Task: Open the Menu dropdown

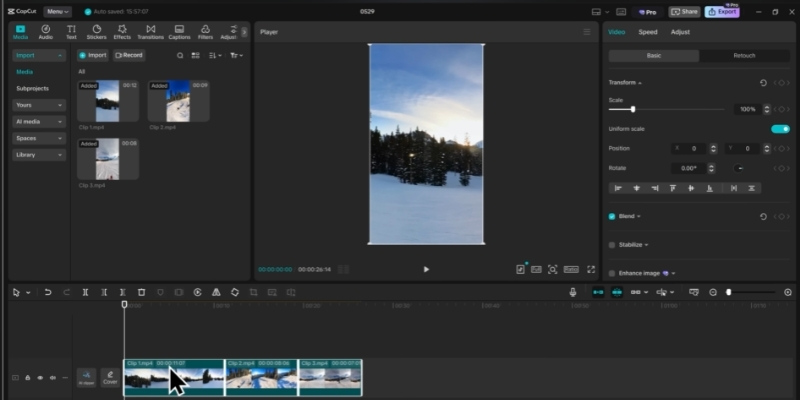Action: point(57,11)
